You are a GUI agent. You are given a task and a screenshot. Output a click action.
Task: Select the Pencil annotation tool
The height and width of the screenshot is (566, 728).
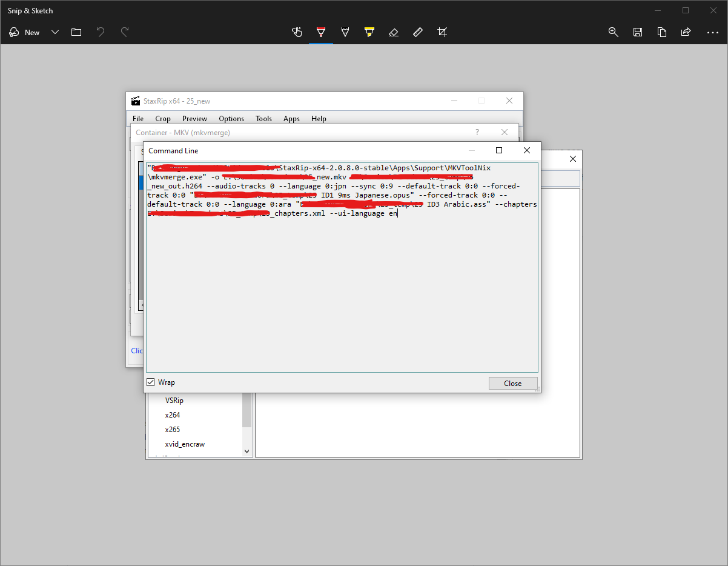pos(345,32)
